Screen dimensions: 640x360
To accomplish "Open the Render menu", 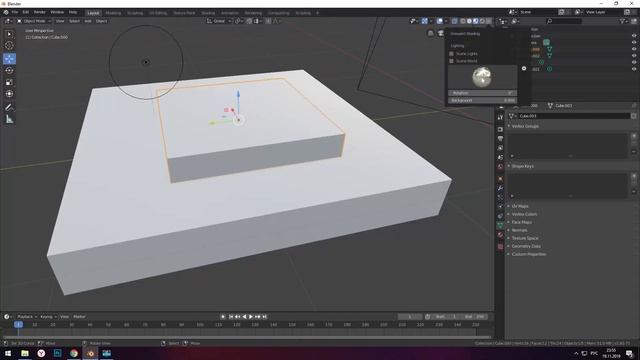I will [x=40, y=13].
